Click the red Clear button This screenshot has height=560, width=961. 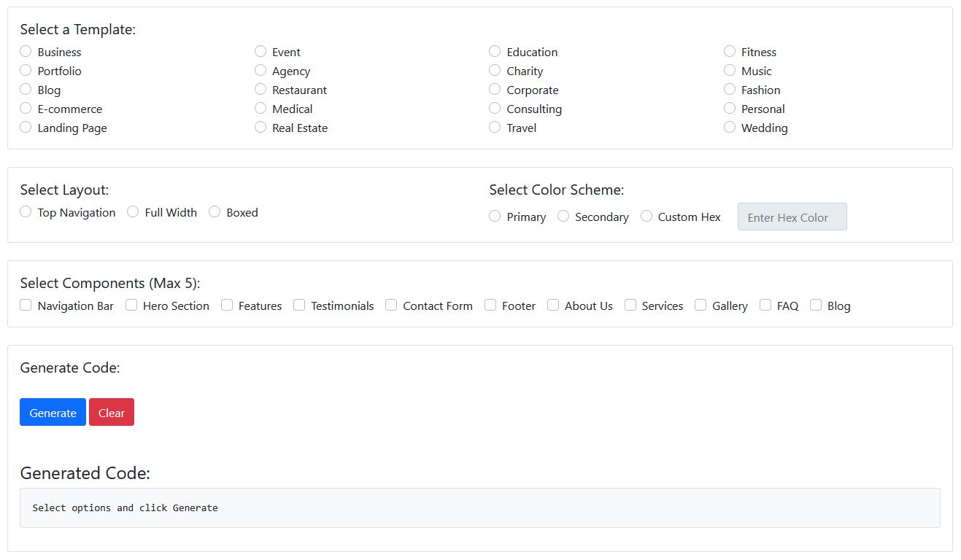tap(112, 412)
